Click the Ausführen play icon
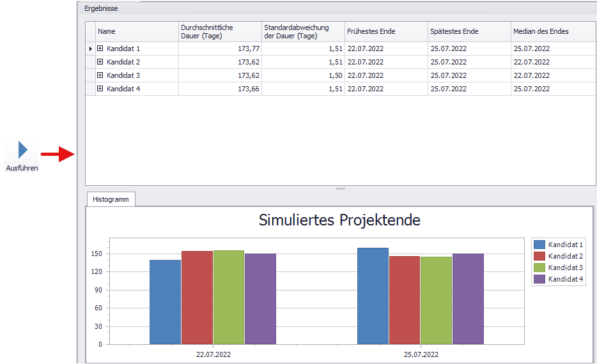This screenshot has height=364, width=597. 22,150
